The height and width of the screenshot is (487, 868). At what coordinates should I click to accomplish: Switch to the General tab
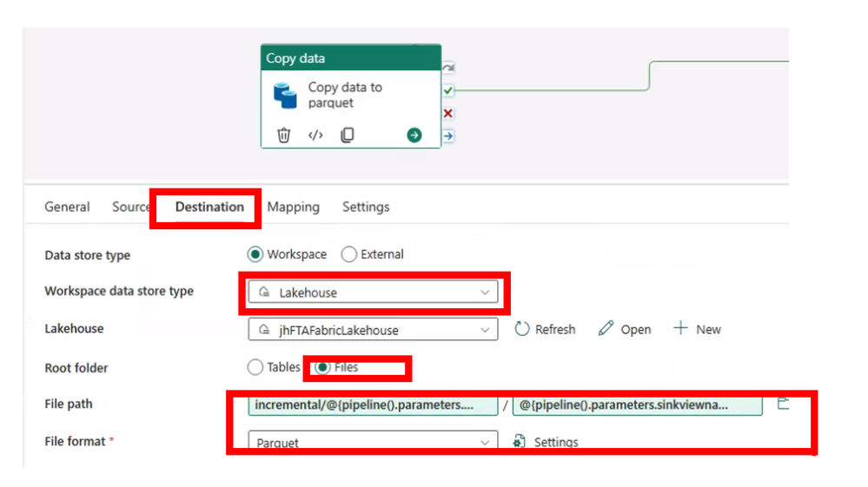(x=67, y=207)
